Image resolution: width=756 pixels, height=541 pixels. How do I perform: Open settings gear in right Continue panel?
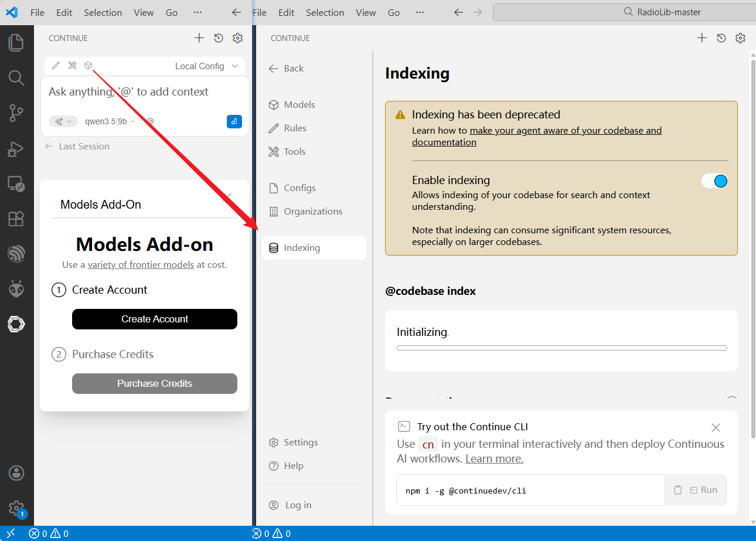pos(741,38)
